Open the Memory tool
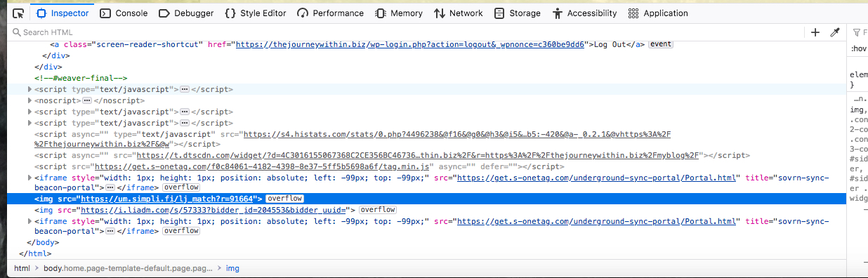The width and height of the screenshot is (868, 278). pos(399,13)
